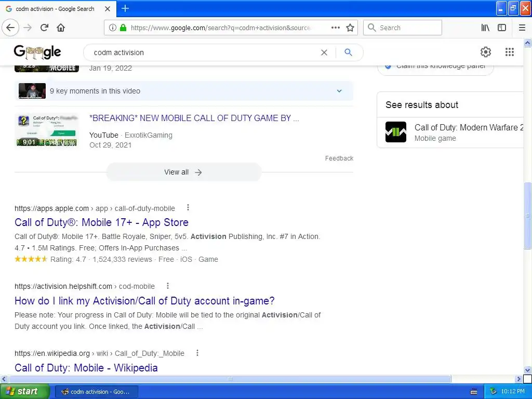Open the Windows start menu
532x399 pixels.
(x=24, y=391)
